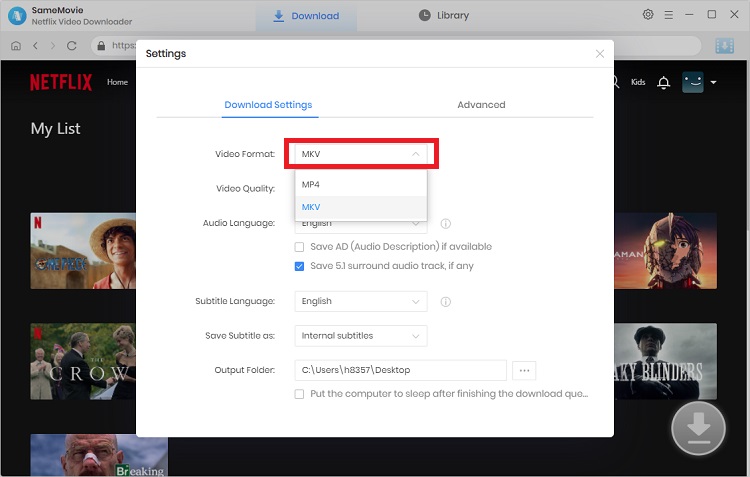This screenshot has width=750, height=477.
Task: Click the Subtitle Language info icon
Action: pyautogui.click(x=445, y=302)
